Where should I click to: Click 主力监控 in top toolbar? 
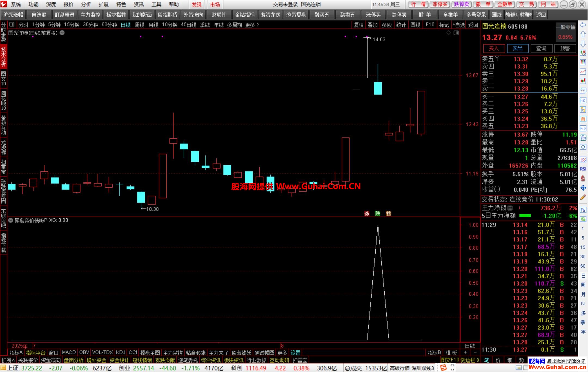(x=90, y=15)
